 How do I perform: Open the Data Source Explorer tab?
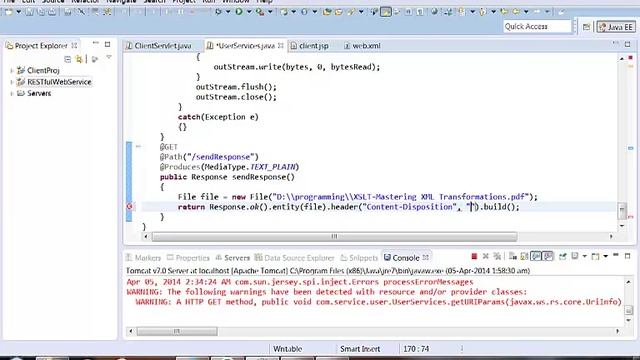tap(295, 258)
